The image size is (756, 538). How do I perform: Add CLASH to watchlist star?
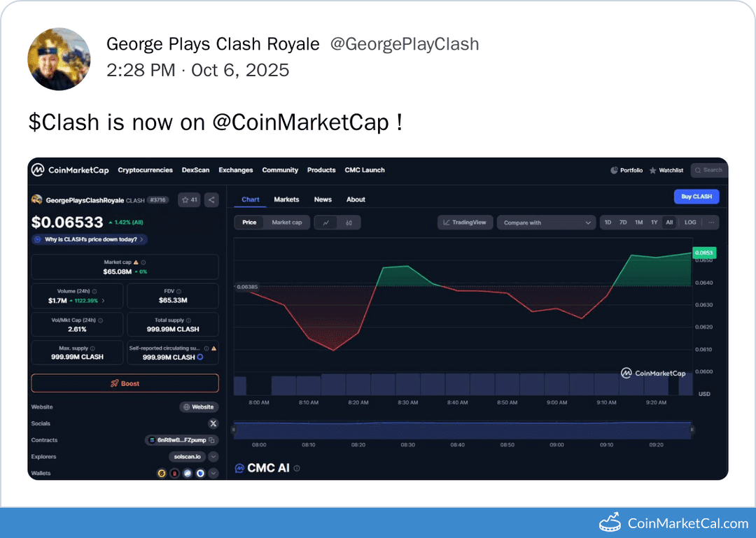185,199
